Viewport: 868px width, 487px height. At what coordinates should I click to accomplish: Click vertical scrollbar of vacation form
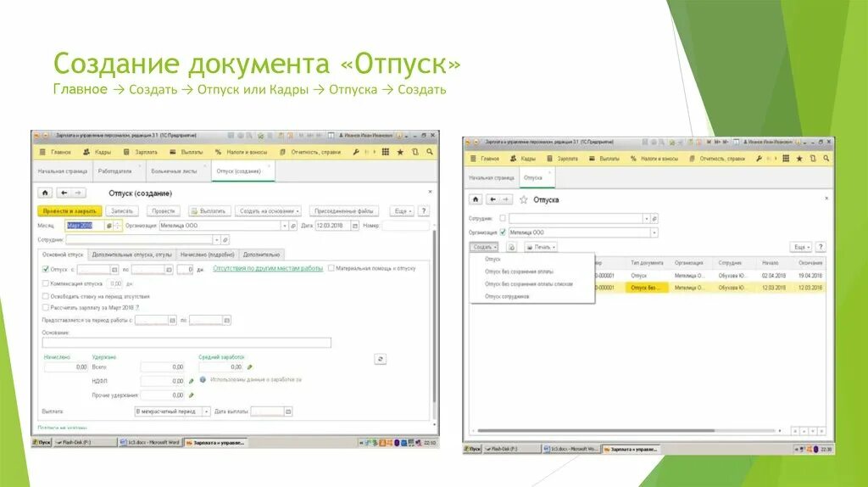coord(435,318)
